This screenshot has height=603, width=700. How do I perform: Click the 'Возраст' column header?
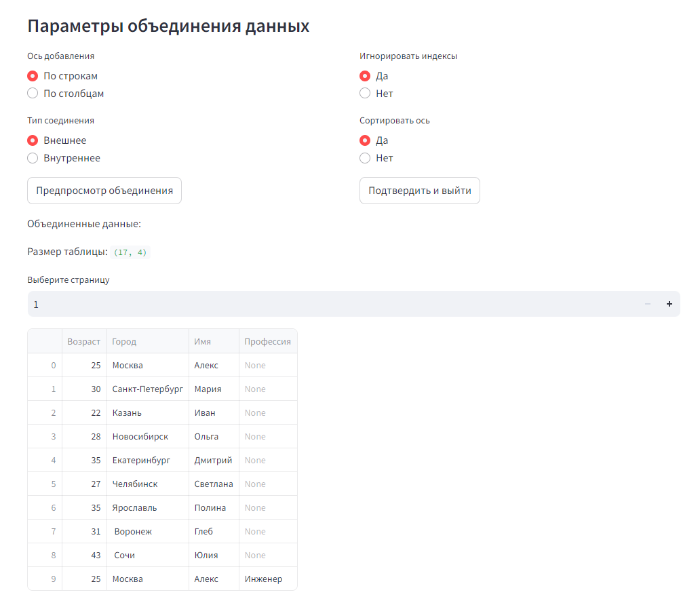[84, 341]
